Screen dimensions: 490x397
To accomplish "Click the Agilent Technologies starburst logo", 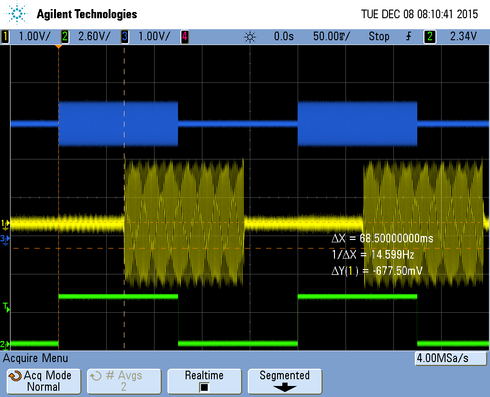I will point(17,13).
